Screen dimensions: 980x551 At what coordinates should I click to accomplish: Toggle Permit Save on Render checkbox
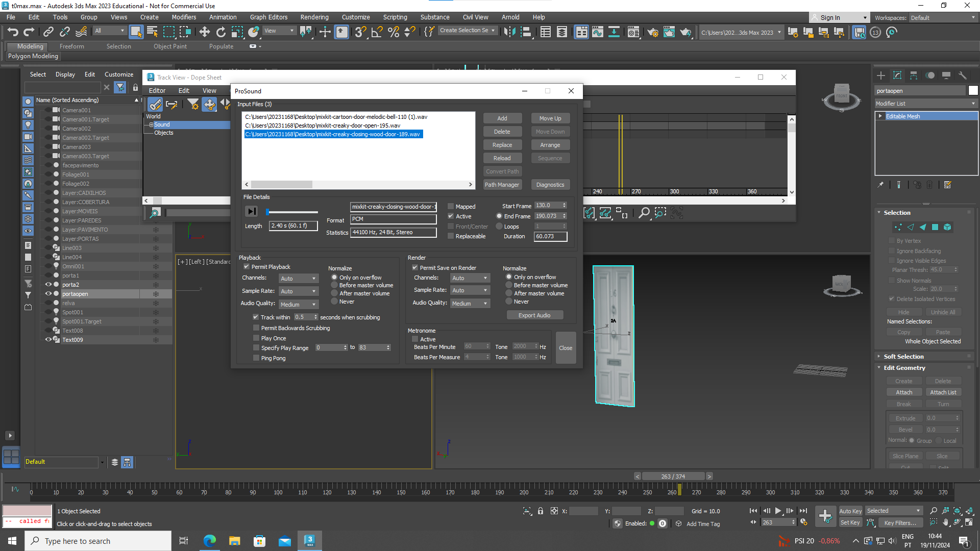pos(415,268)
